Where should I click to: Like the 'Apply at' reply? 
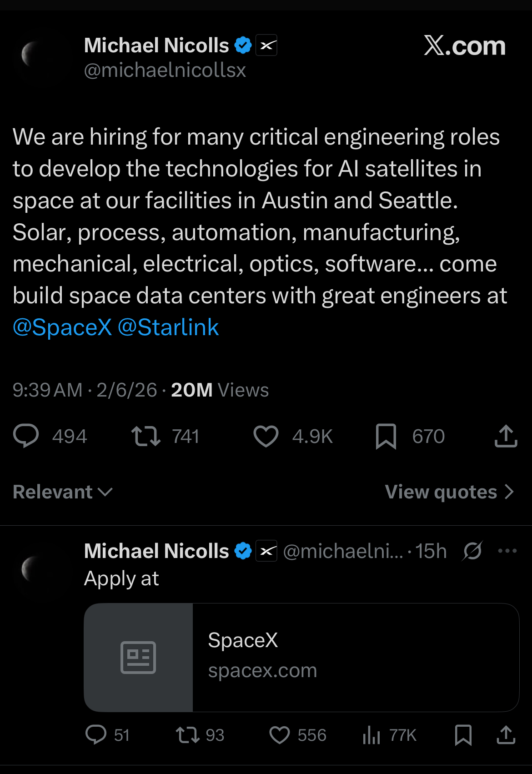click(x=279, y=735)
